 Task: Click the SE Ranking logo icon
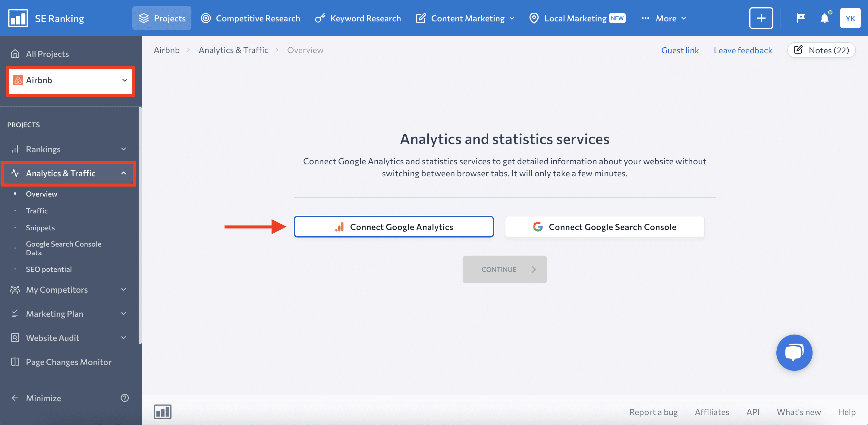[x=18, y=18]
